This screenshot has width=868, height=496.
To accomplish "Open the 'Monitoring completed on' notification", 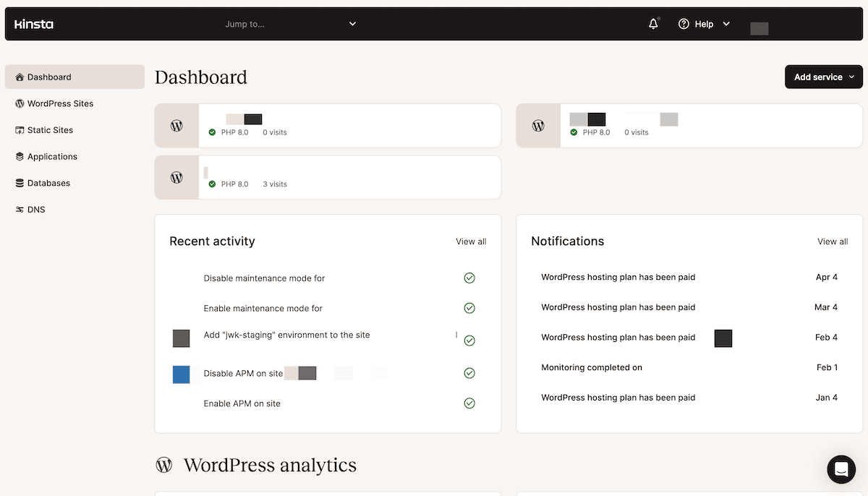I will click(x=592, y=367).
